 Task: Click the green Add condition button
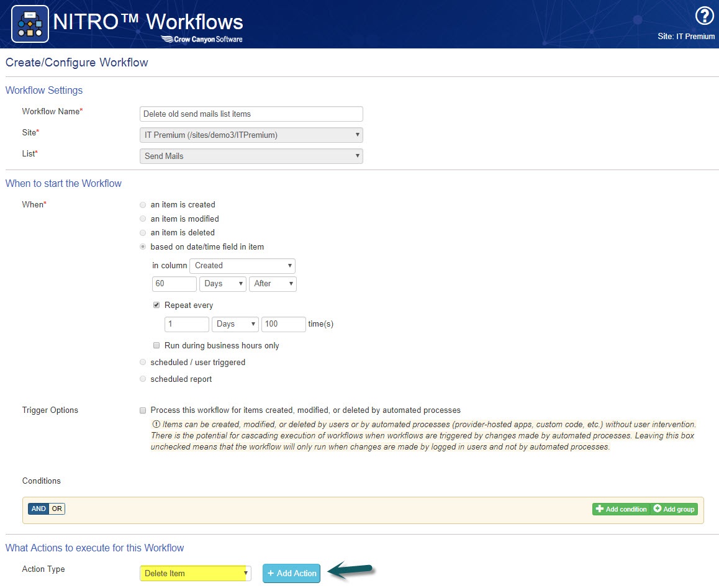[x=621, y=509]
